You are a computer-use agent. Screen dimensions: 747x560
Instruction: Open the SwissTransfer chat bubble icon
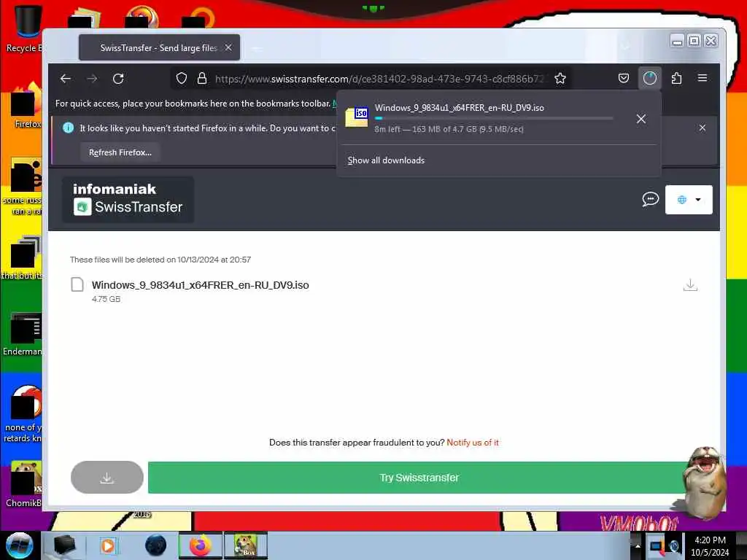(x=650, y=199)
